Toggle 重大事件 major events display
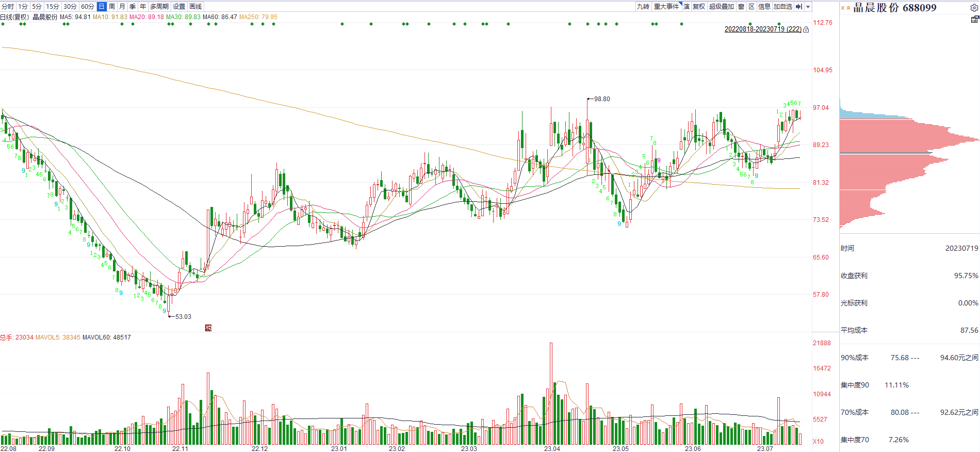This screenshot has height=452, width=980. point(666,7)
